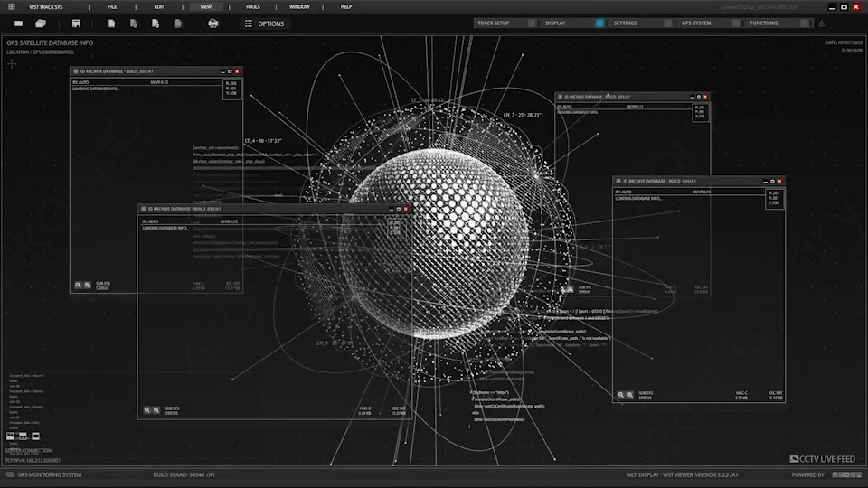Toggle the FUNCTIONS switch

point(804,23)
